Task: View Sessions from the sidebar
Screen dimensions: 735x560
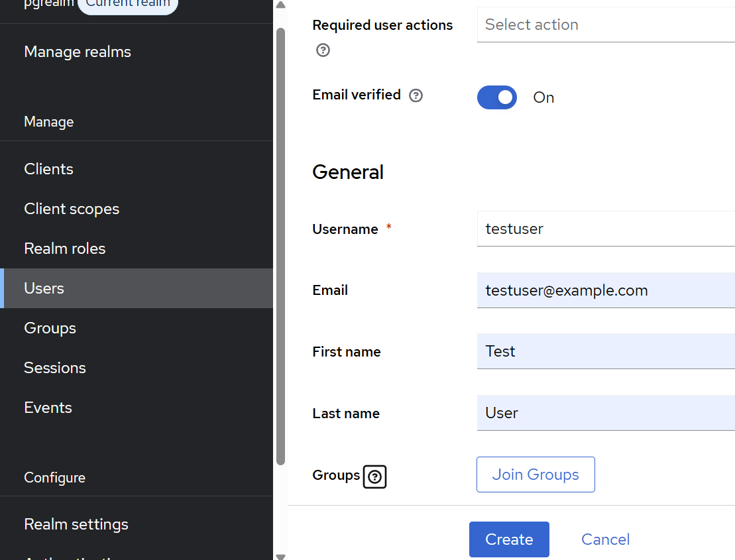Action: (x=55, y=368)
